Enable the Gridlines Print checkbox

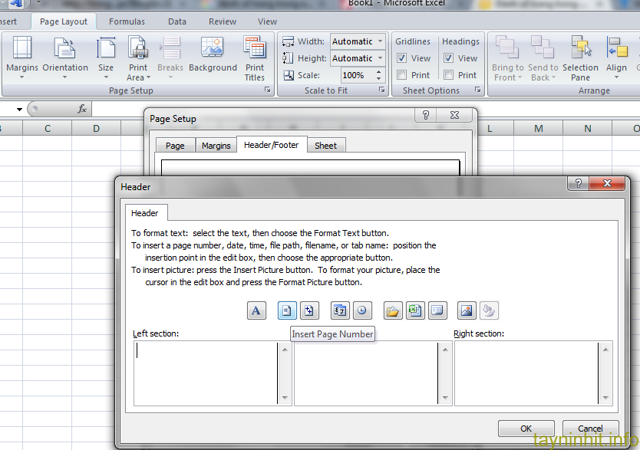click(401, 75)
